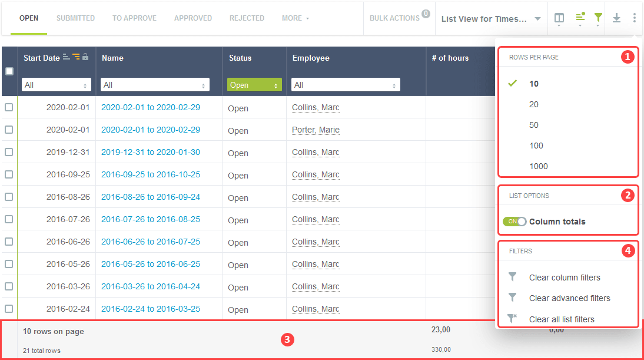Open timesheet 2016-03-26 to 2016-04-24
The image size is (644, 360).
[x=151, y=286]
